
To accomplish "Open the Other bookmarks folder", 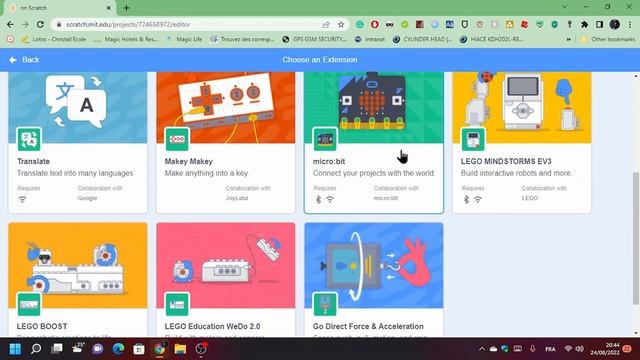I will pos(609,39).
